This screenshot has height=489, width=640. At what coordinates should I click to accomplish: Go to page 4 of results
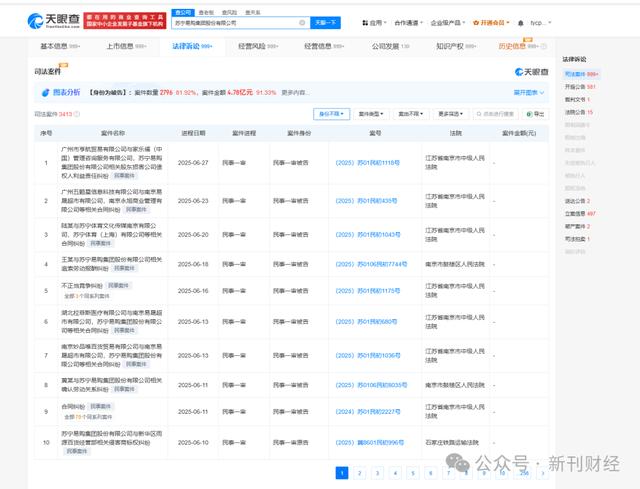[x=395, y=473]
